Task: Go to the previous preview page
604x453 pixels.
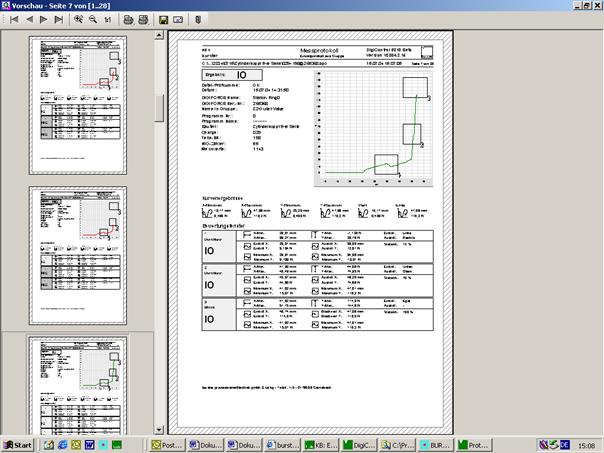Action: 28,19
